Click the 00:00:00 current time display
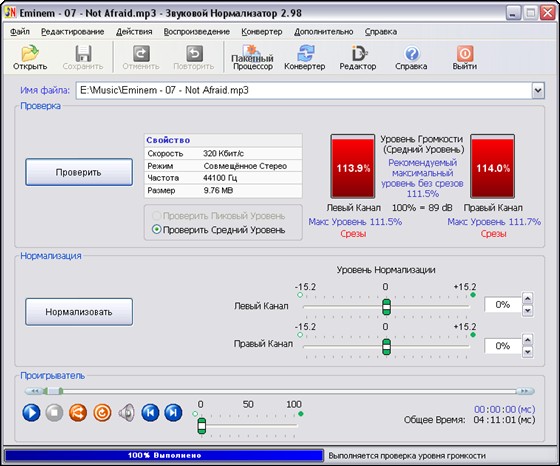The image size is (560, 466). coord(504,409)
